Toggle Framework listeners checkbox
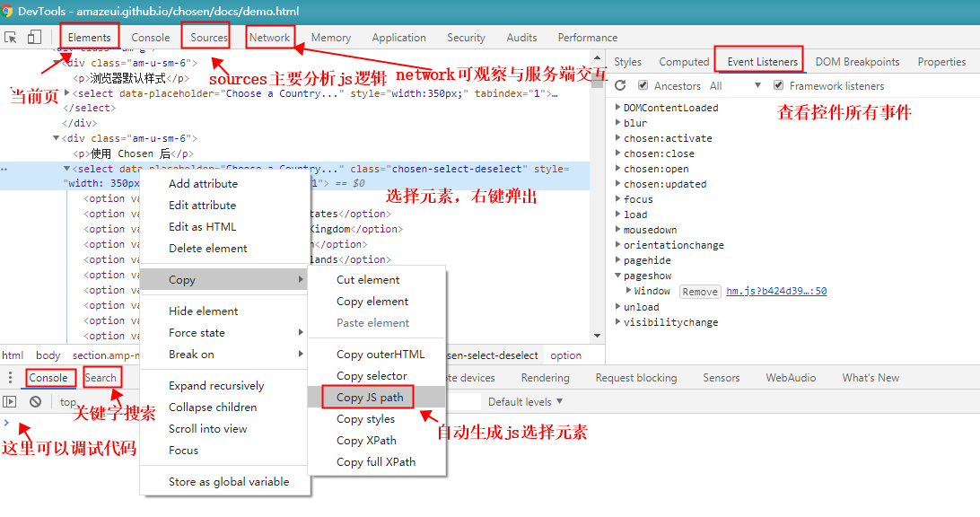980x517 pixels. tap(778, 85)
